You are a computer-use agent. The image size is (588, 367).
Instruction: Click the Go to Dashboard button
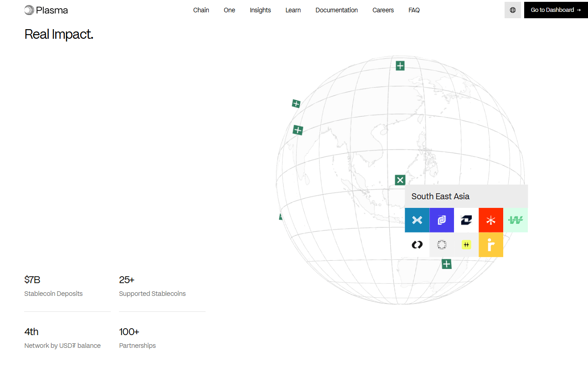(x=556, y=10)
